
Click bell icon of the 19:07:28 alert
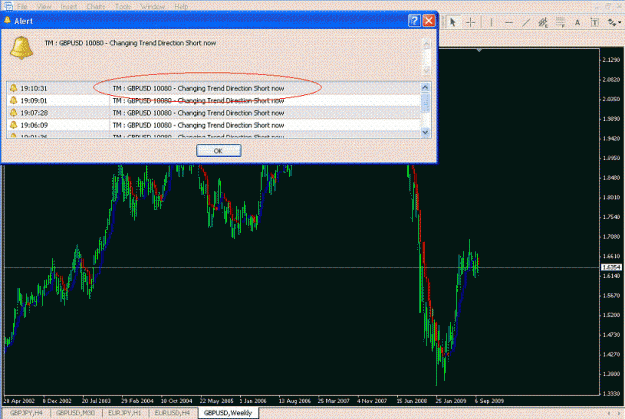pyautogui.click(x=14, y=113)
